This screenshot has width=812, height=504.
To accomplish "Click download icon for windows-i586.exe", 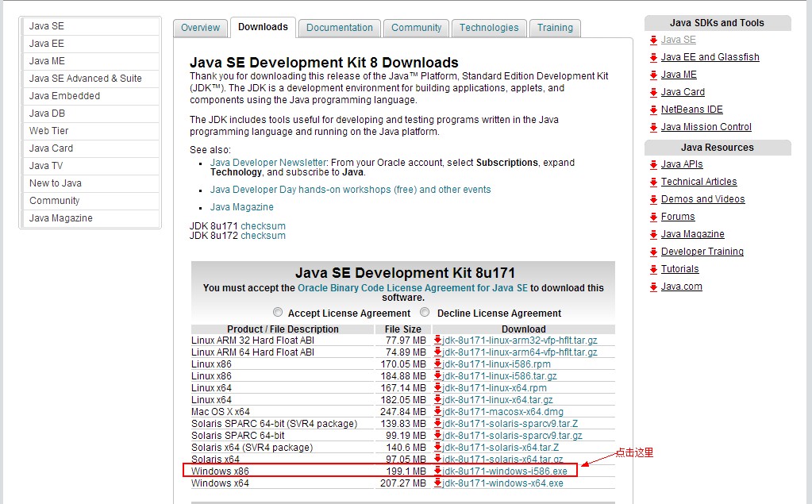I will [437, 471].
